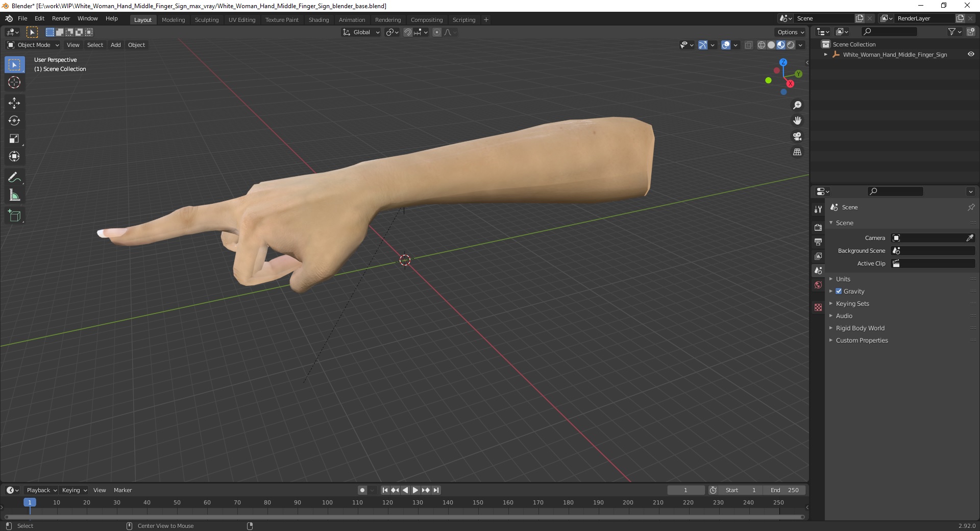This screenshot has width=980, height=531.
Task: Toggle the Gravity checkbox
Action: (x=839, y=291)
